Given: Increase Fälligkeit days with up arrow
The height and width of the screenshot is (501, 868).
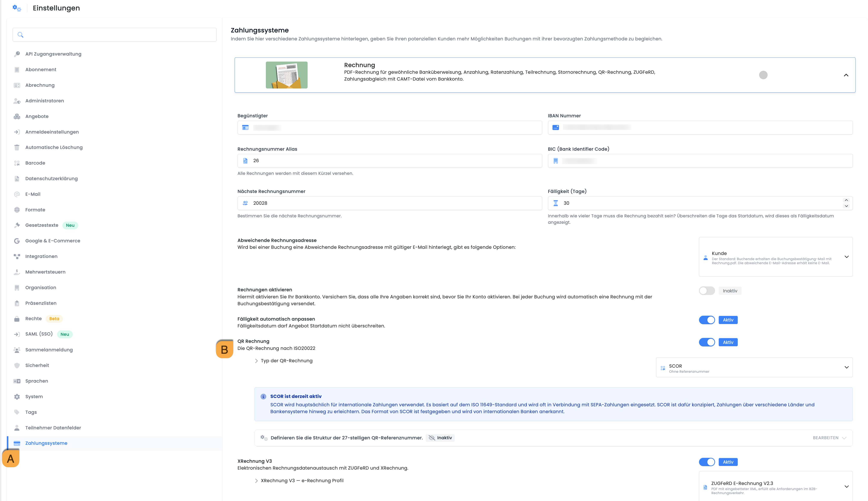Looking at the screenshot, I should (846, 200).
